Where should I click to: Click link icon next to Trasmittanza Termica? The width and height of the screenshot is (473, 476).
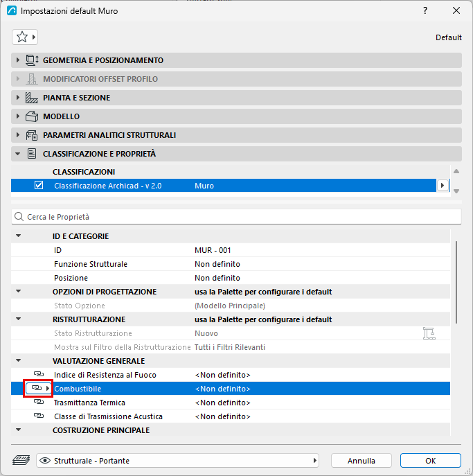coord(39,402)
